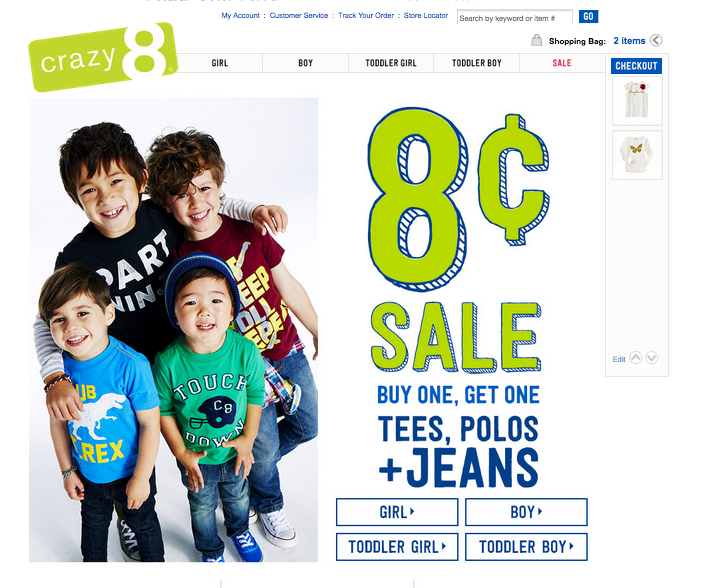Screen dimensions: 704x588
Task: Open the Girl navigation tab
Action: (x=220, y=63)
